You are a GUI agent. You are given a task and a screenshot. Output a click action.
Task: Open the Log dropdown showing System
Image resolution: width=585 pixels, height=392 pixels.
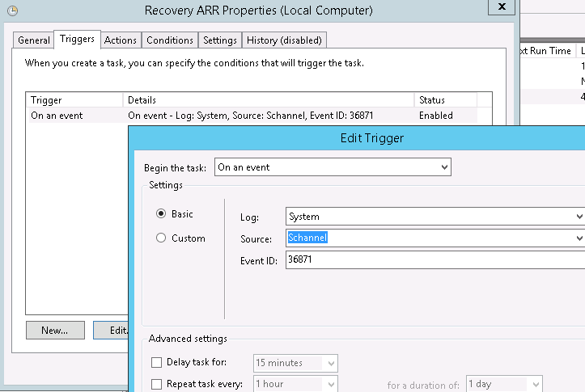tap(433, 217)
